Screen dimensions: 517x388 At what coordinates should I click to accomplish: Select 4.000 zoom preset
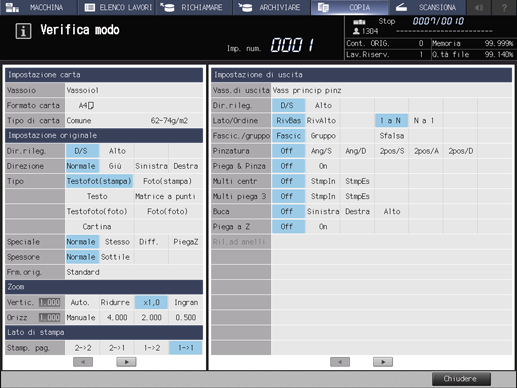click(117, 317)
